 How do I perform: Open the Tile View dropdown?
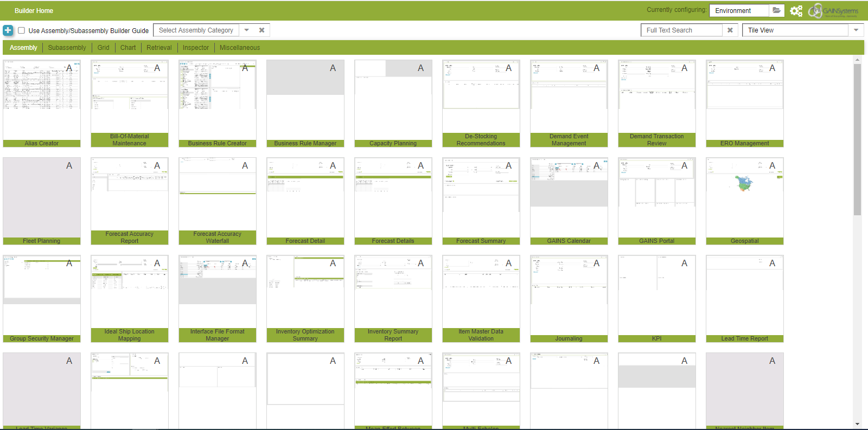coord(856,30)
